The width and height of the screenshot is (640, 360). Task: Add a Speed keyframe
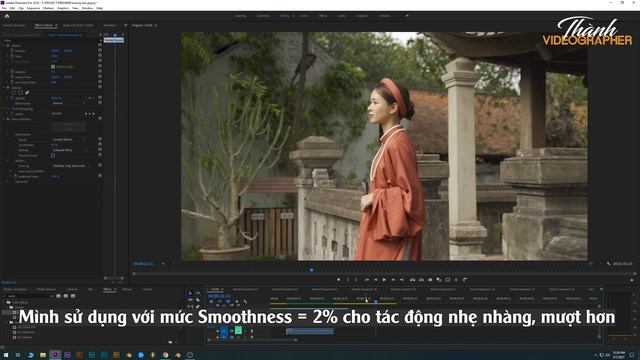(x=90, y=114)
